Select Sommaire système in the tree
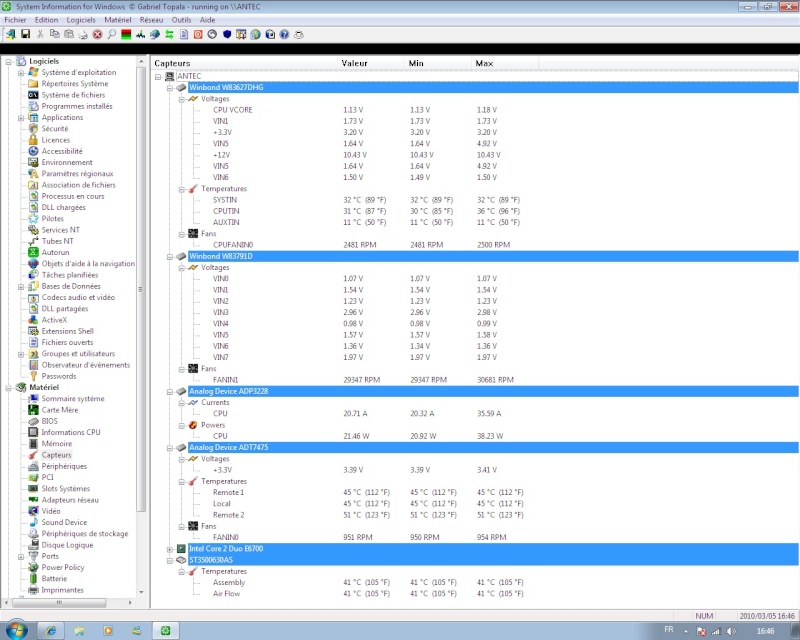800x640 pixels. (73, 399)
